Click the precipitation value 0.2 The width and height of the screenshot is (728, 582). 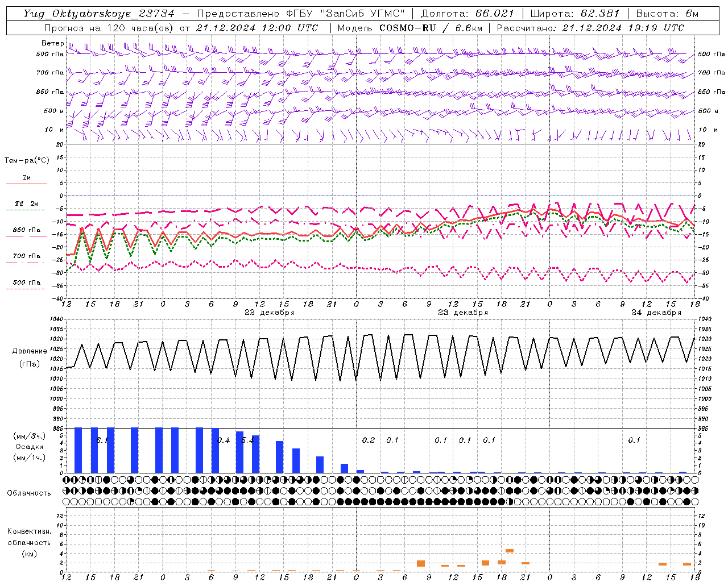(x=369, y=440)
